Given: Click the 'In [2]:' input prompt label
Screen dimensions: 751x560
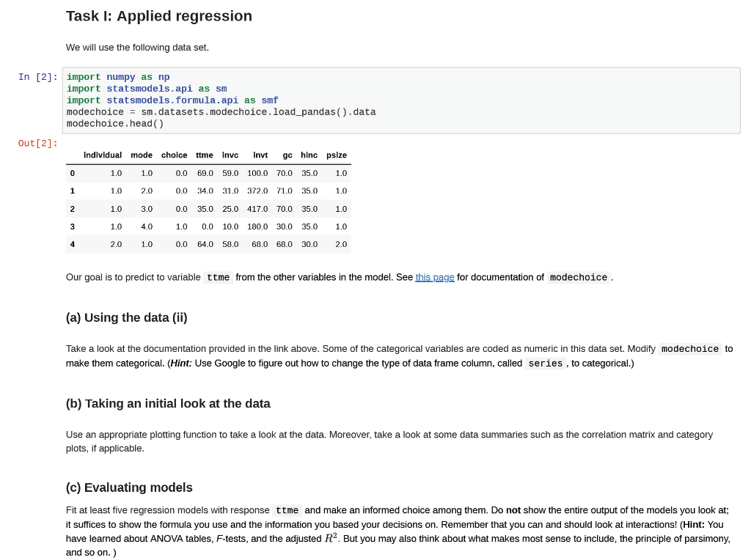Looking at the screenshot, I should [x=38, y=77].
